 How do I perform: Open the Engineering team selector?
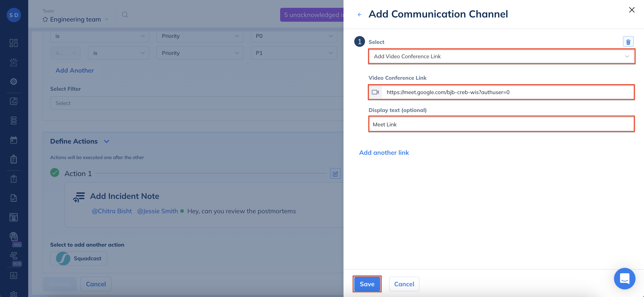[75, 19]
